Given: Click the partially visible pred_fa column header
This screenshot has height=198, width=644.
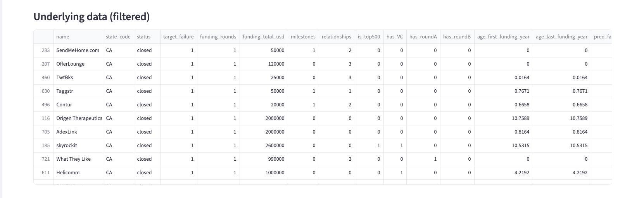Looking at the screenshot, I should point(601,37).
